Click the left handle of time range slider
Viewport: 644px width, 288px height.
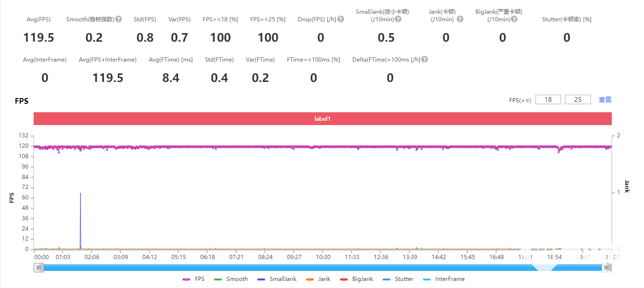(x=39, y=268)
